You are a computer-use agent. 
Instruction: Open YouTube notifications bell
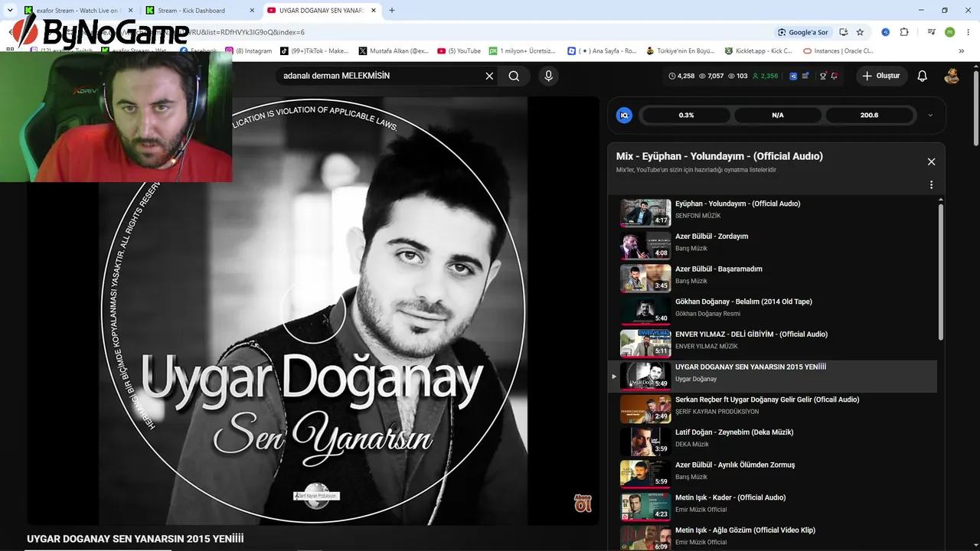point(923,76)
